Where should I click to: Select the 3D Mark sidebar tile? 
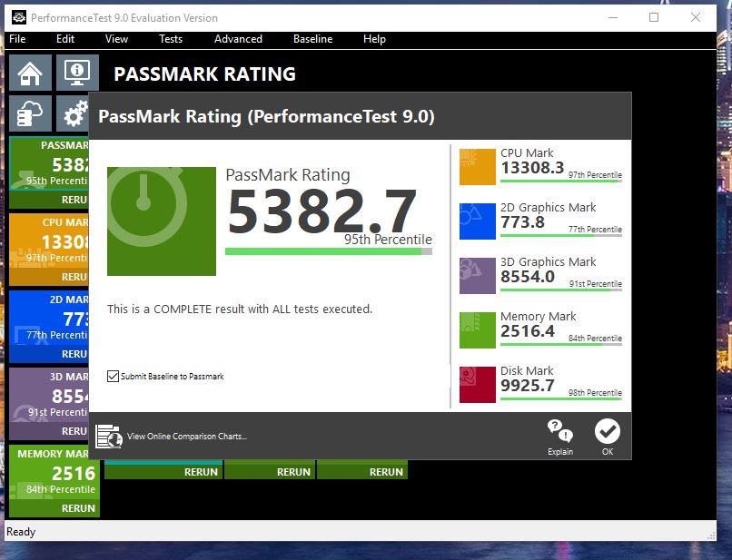49,396
